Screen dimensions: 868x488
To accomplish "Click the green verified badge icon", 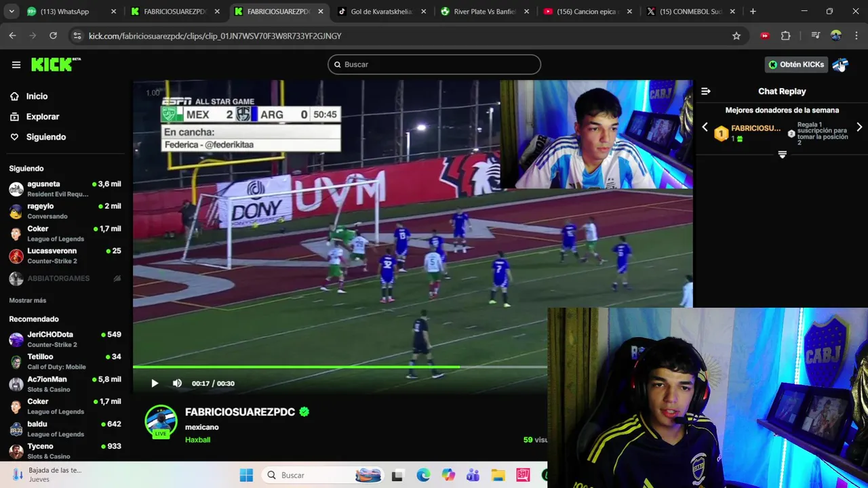I will (x=304, y=411).
